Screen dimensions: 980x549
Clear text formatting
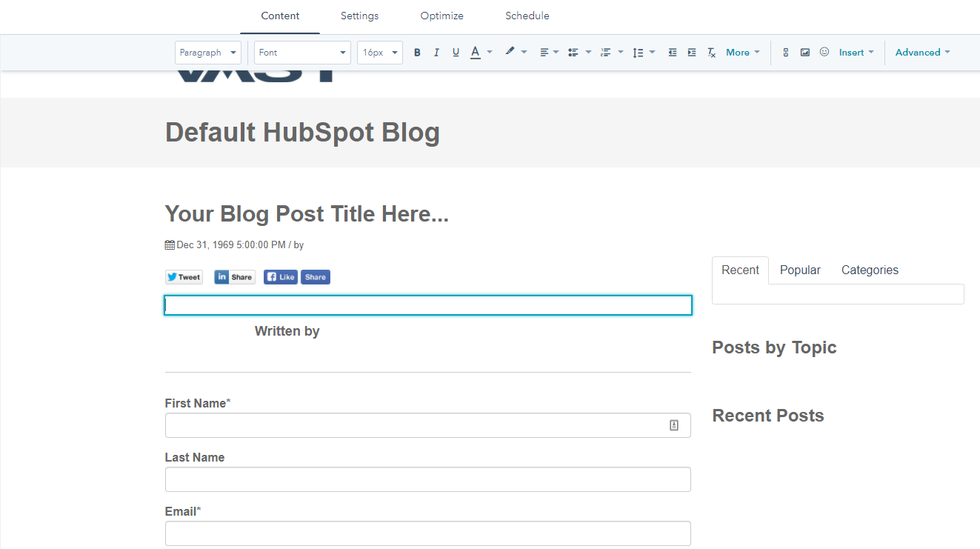(711, 53)
